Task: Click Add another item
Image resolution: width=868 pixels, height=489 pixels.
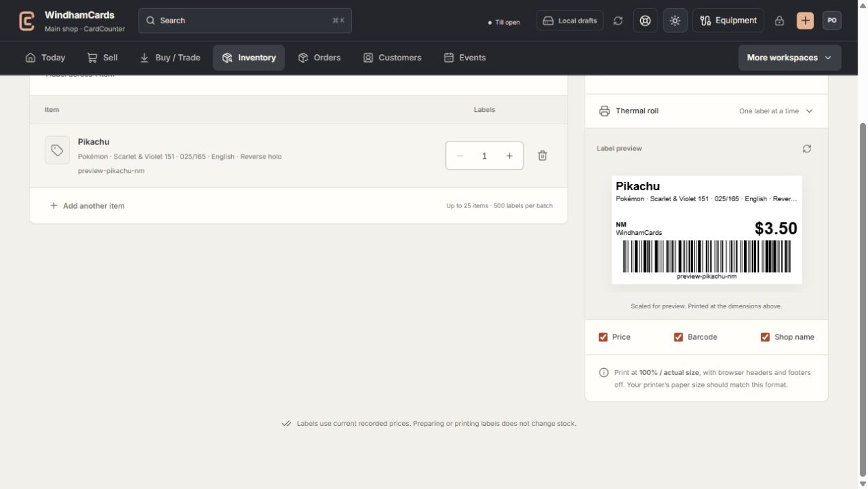Action: point(87,206)
